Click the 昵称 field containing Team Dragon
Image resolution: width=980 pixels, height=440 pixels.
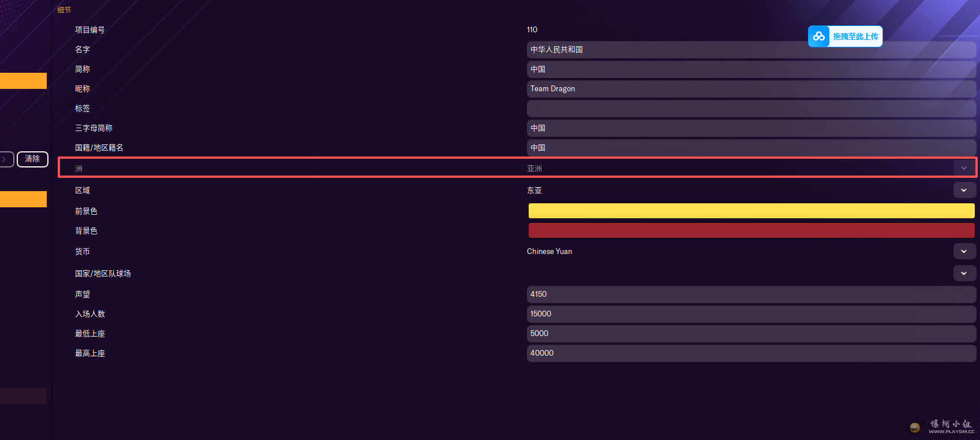pyautogui.click(x=750, y=89)
